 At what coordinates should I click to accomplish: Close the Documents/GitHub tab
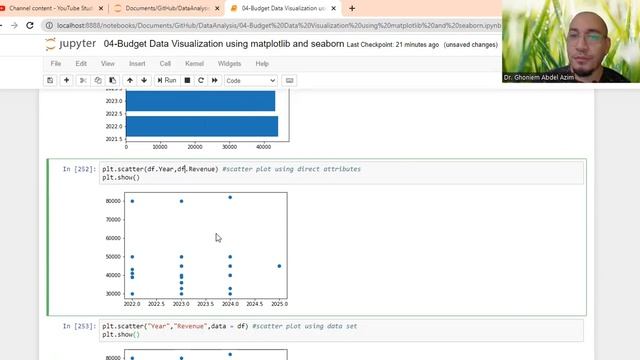point(217,8)
